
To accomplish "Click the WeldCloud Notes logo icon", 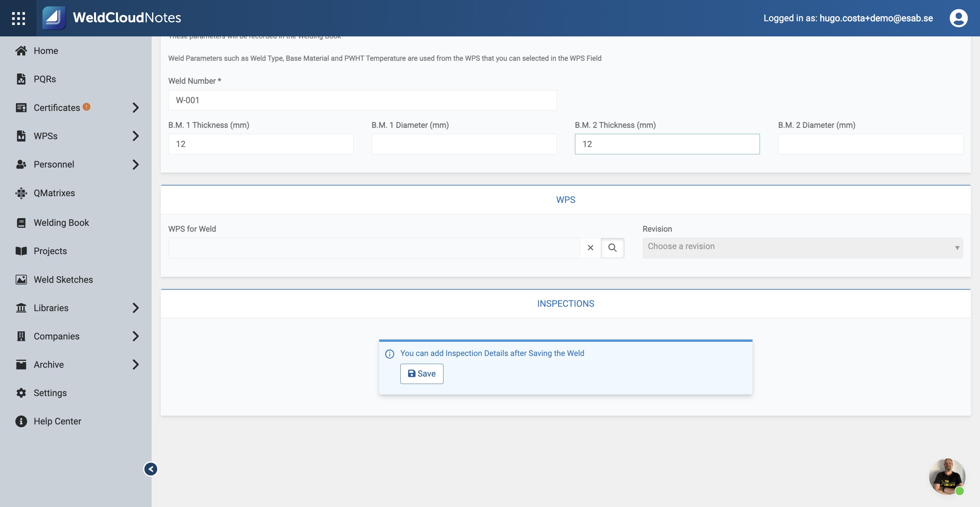I will point(54,18).
